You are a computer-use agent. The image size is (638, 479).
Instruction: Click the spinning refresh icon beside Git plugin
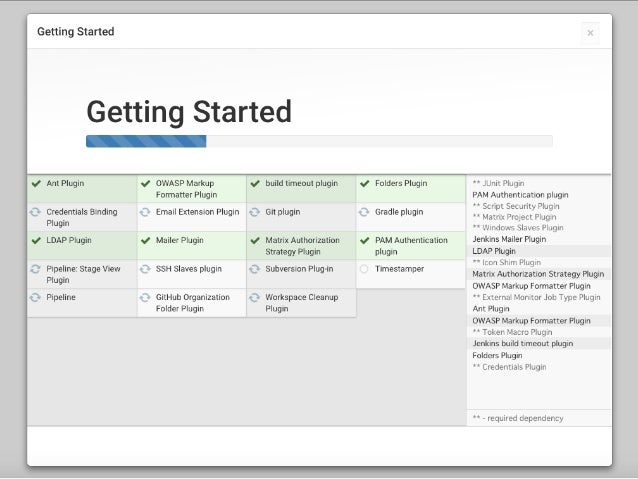(255, 212)
